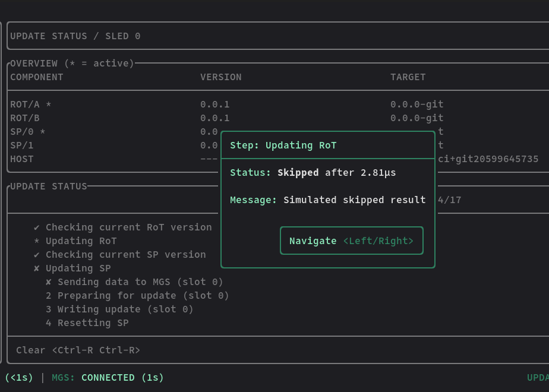Click the COMPONENT column header
This screenshot has height=392, width=549.
(37, 77)
